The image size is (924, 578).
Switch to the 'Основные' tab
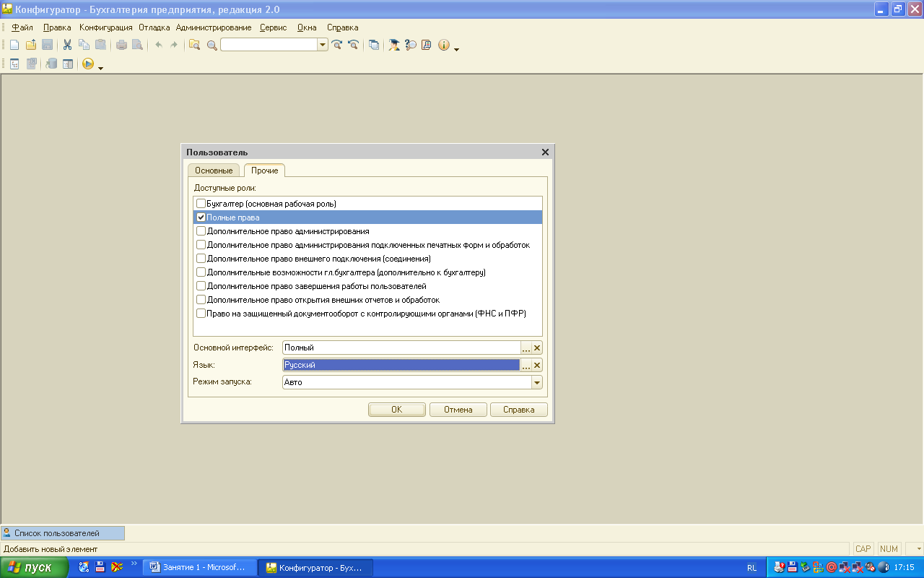click(x=214, y=171)
